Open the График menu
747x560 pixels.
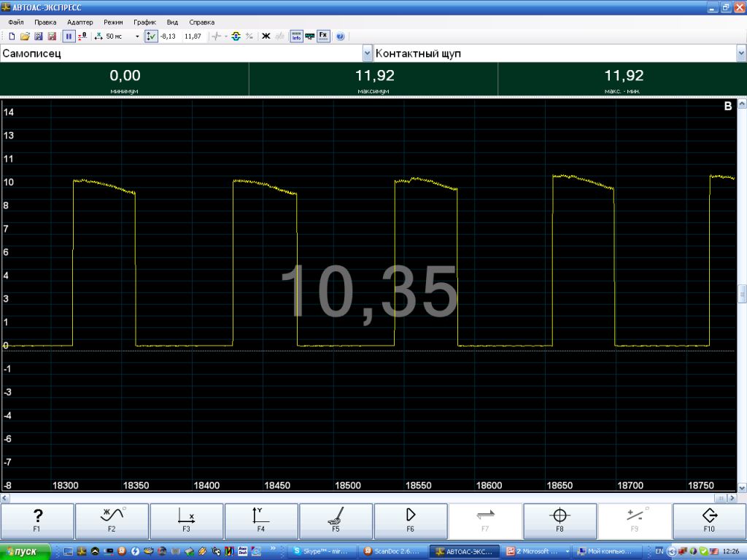144,22
